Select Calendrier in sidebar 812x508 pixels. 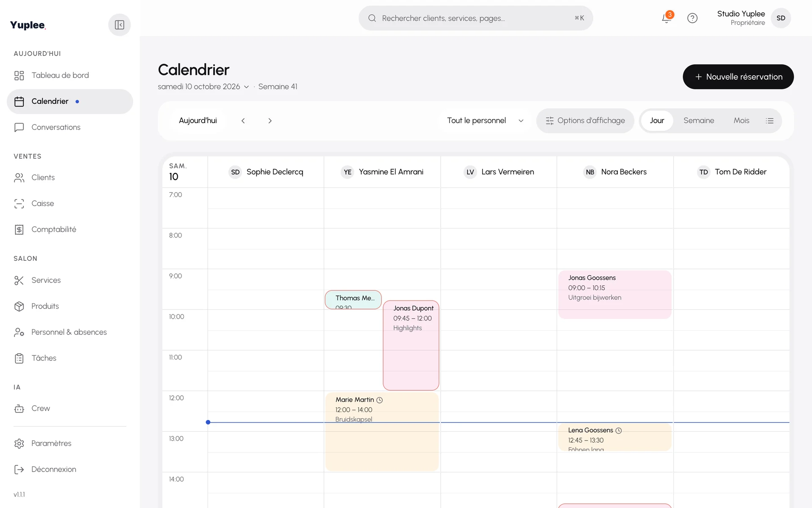[x=70, y=102]
